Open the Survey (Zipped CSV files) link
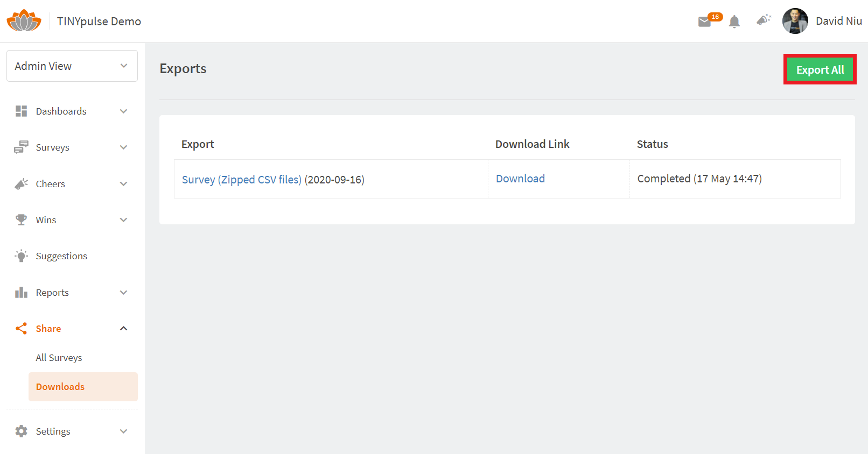This screenshot has width=868, height=454. [242, 180]
